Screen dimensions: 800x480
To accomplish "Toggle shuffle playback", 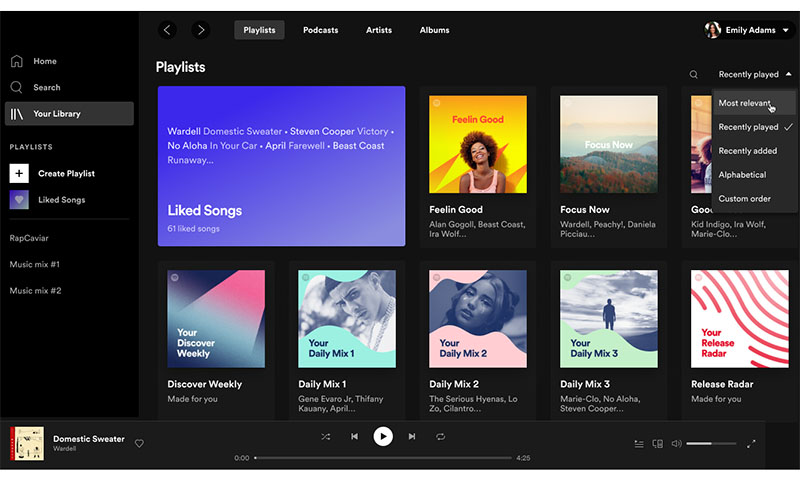I will click(x=326, y=437).
